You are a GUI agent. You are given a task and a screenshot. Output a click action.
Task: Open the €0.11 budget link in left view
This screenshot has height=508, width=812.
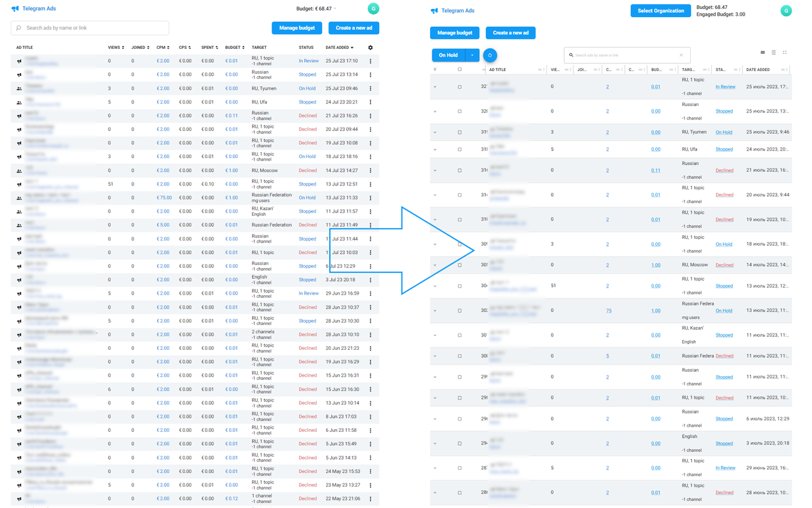(x=232, y=116)
